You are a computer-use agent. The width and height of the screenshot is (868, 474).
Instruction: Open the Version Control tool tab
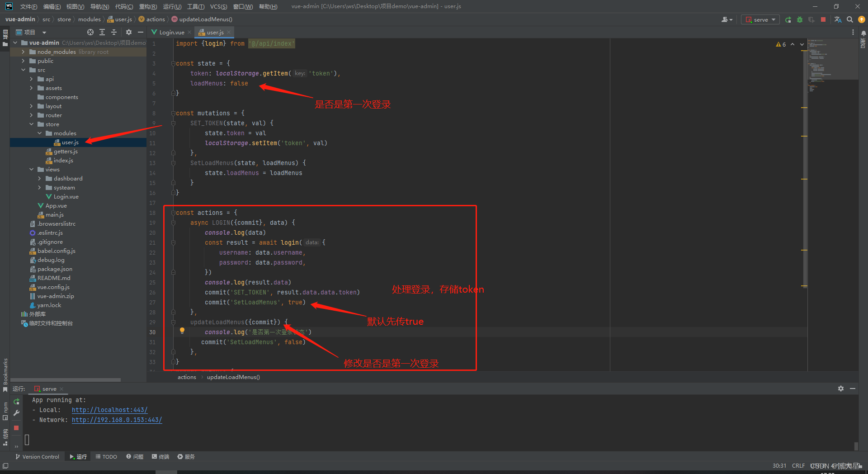38,457
